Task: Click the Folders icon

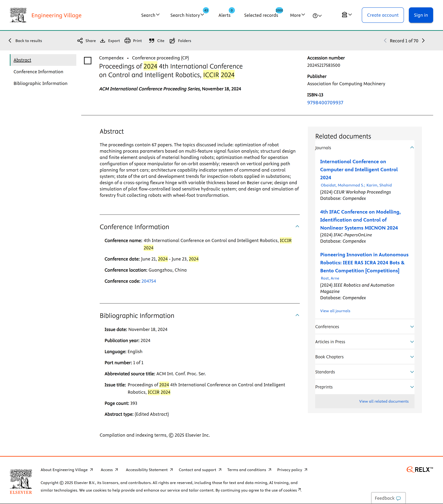Action: coord(172,41)
